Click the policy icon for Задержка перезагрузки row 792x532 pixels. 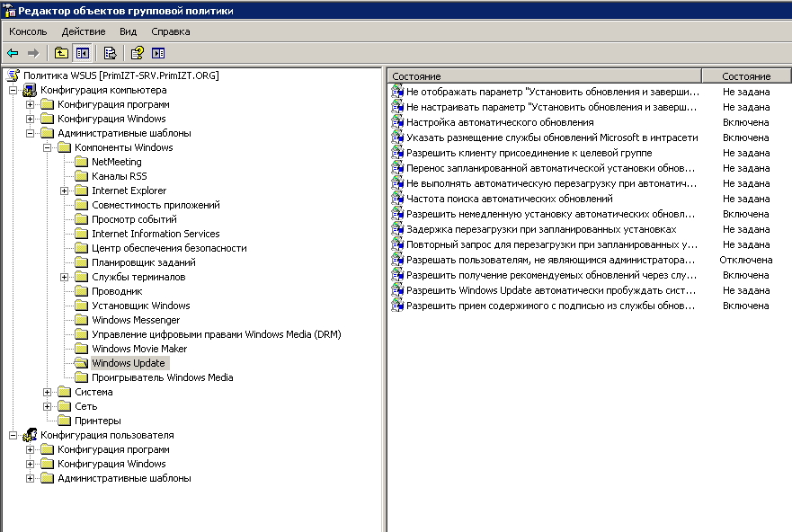pos(397,229)
